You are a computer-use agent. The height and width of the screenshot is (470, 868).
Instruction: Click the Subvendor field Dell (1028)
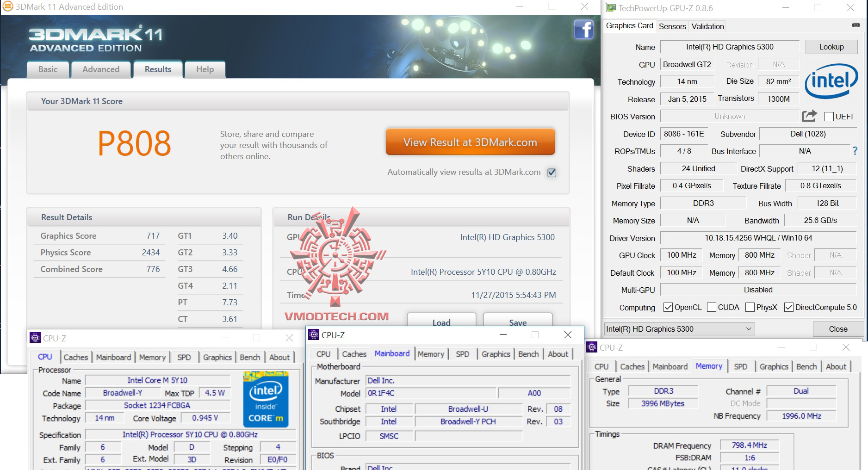coord(808,134)
